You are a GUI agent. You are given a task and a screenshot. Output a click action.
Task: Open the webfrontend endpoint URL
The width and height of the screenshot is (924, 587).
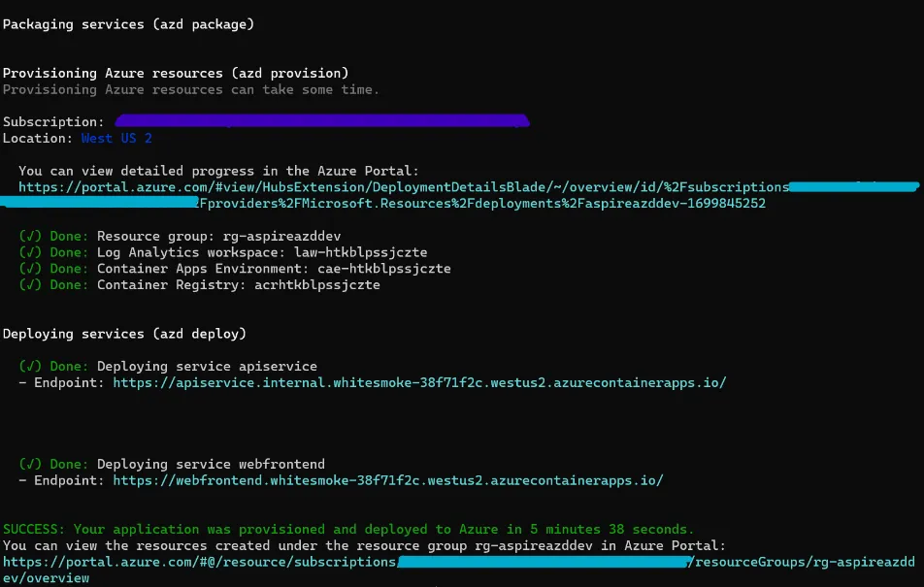tap(388, 480)
